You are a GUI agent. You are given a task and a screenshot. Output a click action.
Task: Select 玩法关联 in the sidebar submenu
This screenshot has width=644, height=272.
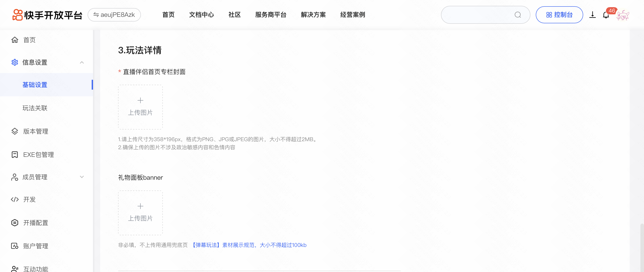(x=35, y=108)
